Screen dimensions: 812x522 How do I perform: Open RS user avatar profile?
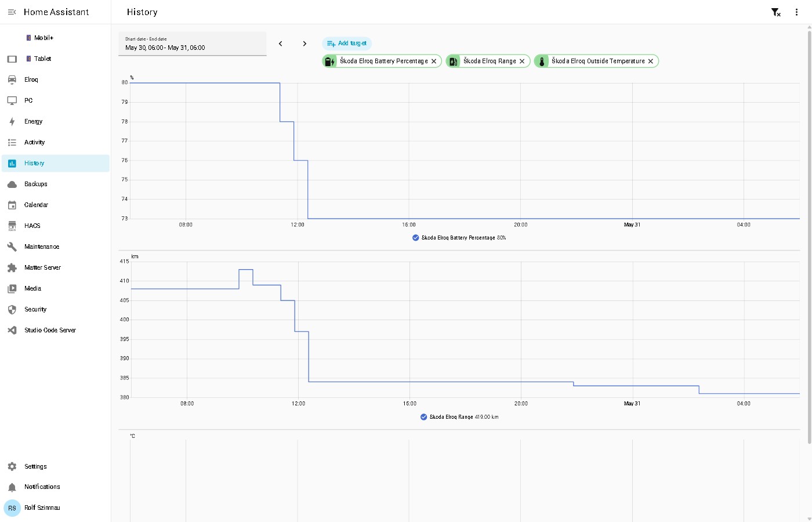coord(12,508)
